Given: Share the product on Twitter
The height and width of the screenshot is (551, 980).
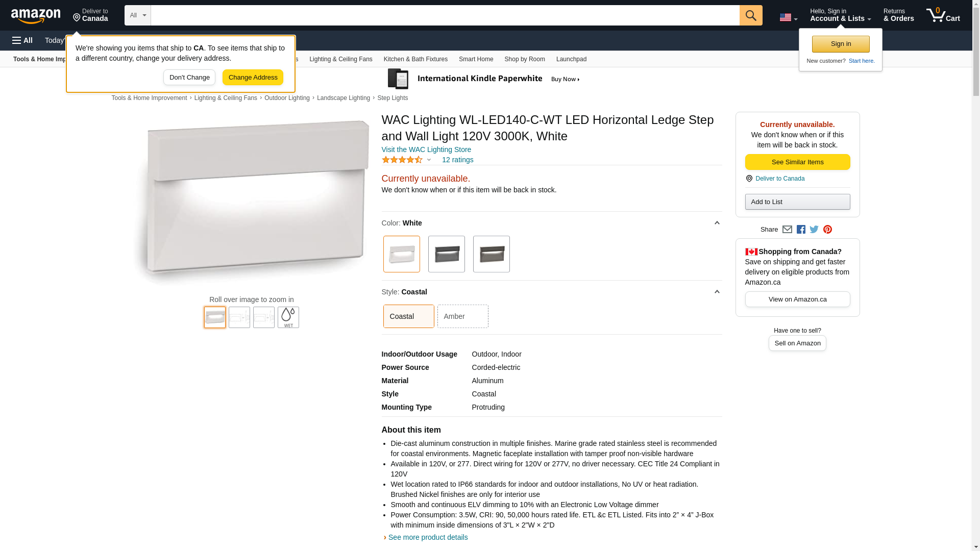Looking at the screenshot, I should click(814, 230).
